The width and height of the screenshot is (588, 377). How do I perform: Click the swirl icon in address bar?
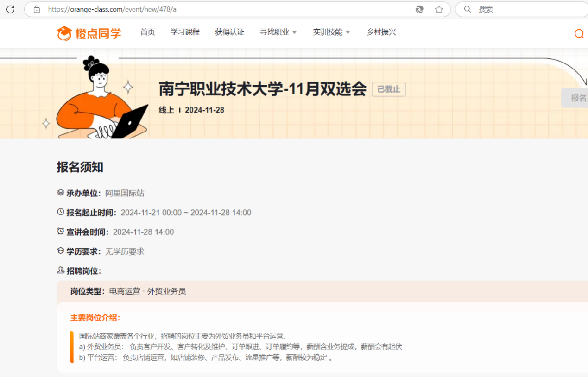click(x=419, y=9)
